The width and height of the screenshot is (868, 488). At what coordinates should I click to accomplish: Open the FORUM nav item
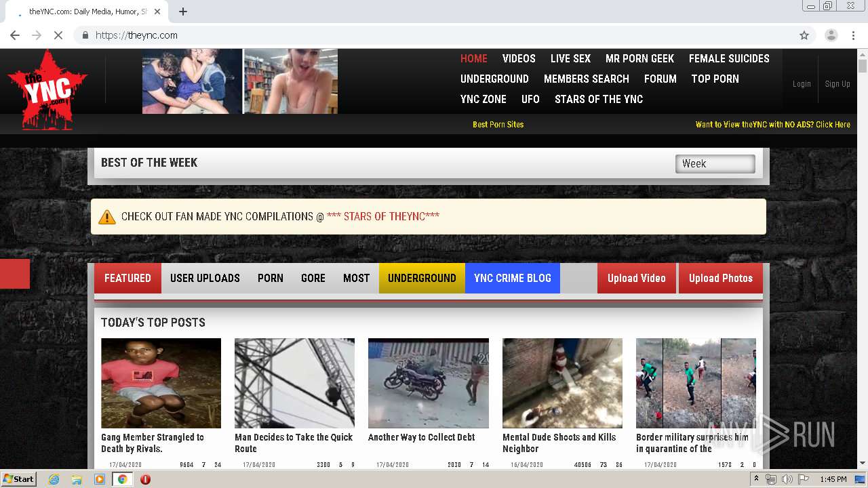[x=660, y=79]
